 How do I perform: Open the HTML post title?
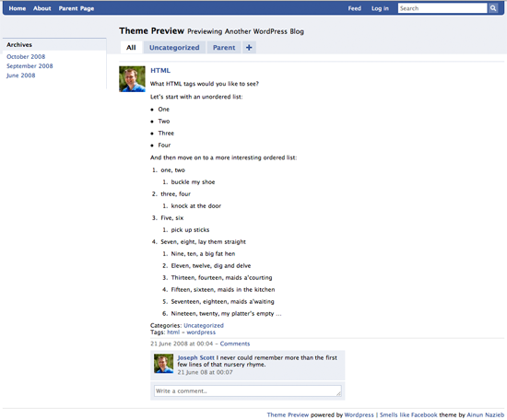(x=160, y=70)
